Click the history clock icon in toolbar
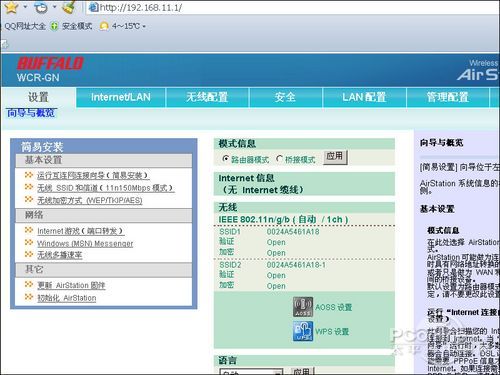 (41, 7)
